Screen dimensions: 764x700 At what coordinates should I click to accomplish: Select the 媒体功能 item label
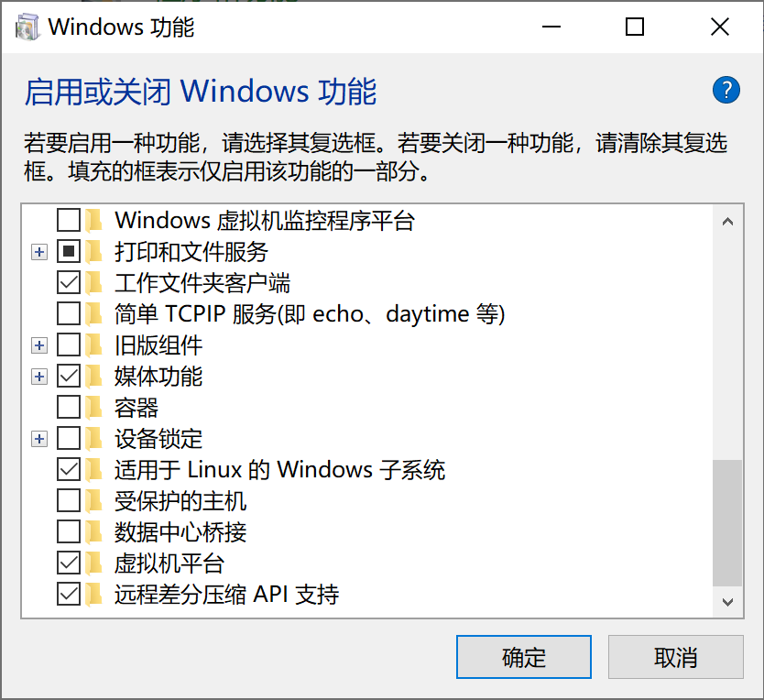[158, 376]
